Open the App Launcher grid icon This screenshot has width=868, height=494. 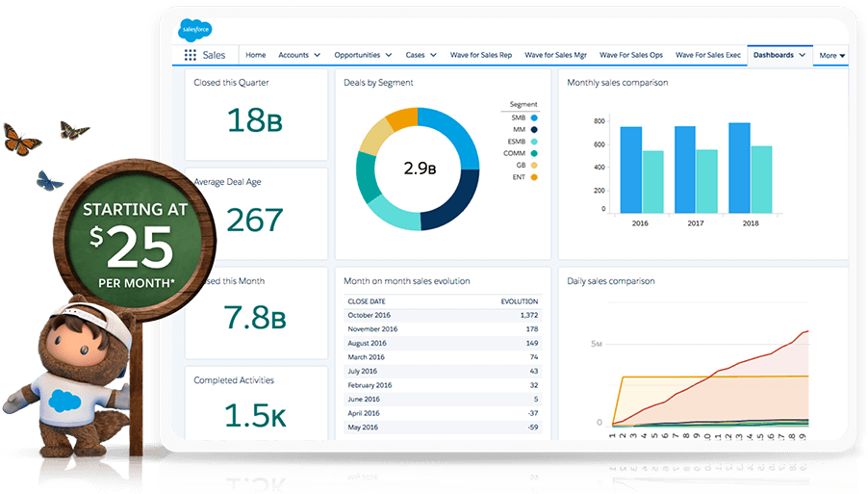pos(191,55)
